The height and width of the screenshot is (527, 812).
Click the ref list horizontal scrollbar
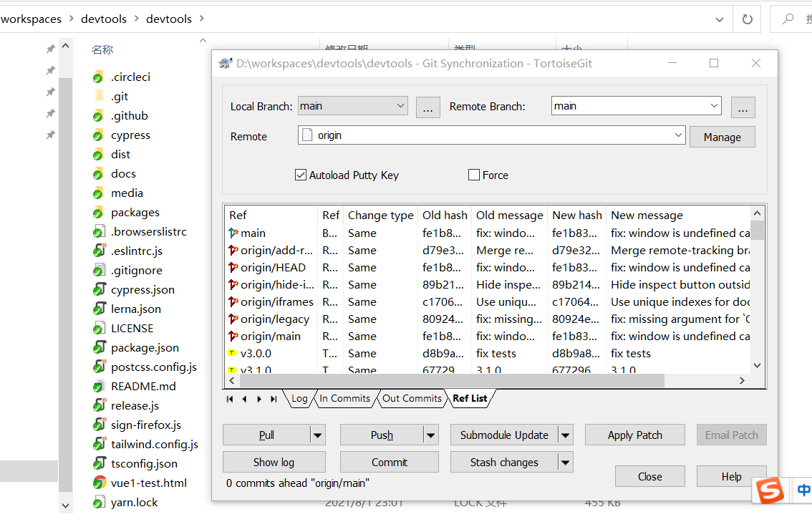click(452, 380)
